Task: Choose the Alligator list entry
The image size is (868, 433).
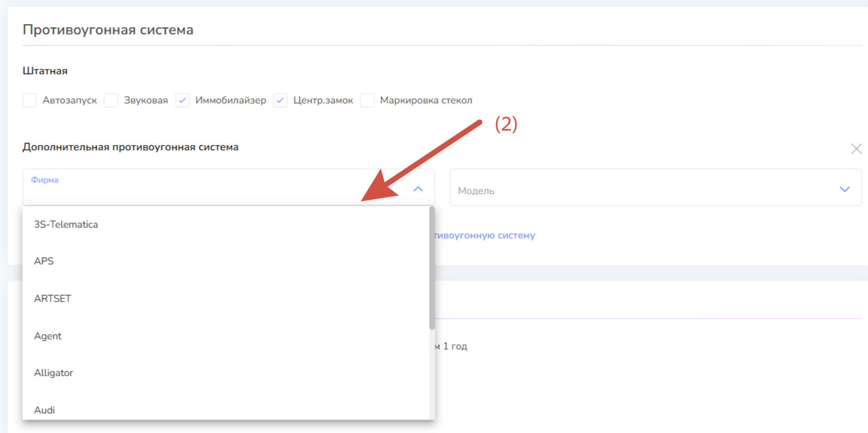Action: click(53, 373)
